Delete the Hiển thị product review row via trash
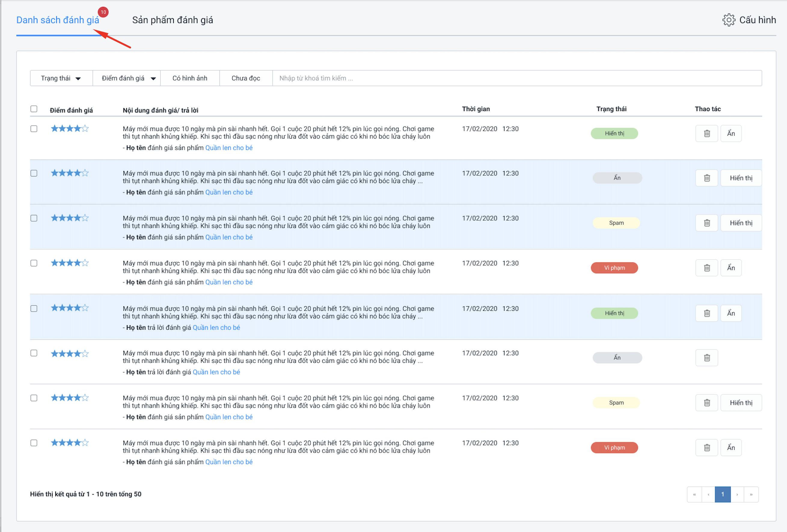 pyautogui.click(x=706, y=133)
